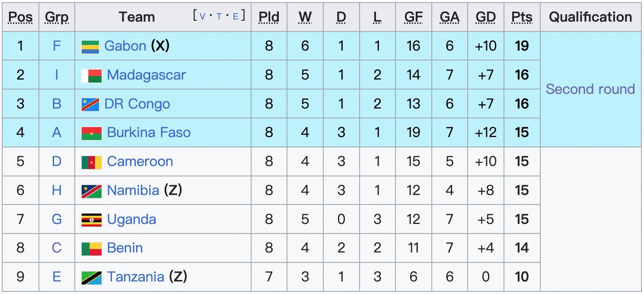644x294 pixels.
Task: Click the Madagascar flag icon
Action: point(92,76)
